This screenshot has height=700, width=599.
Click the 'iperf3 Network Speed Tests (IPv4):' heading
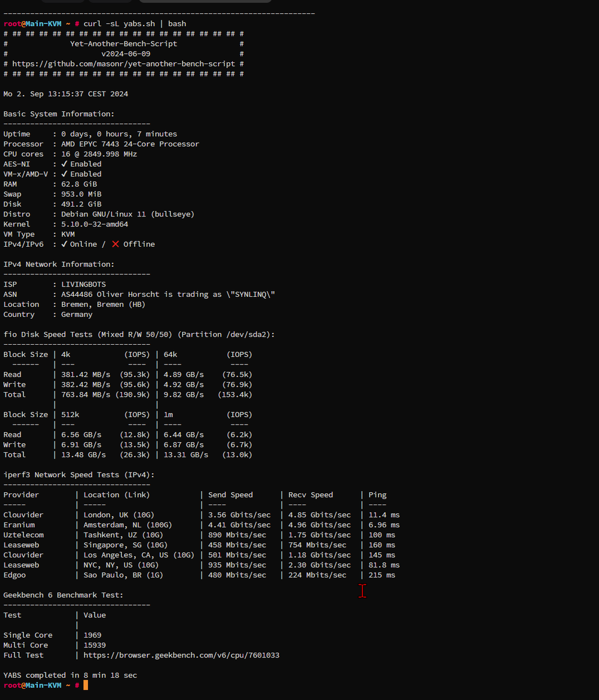pyautogui.click(x=79, y=475)
